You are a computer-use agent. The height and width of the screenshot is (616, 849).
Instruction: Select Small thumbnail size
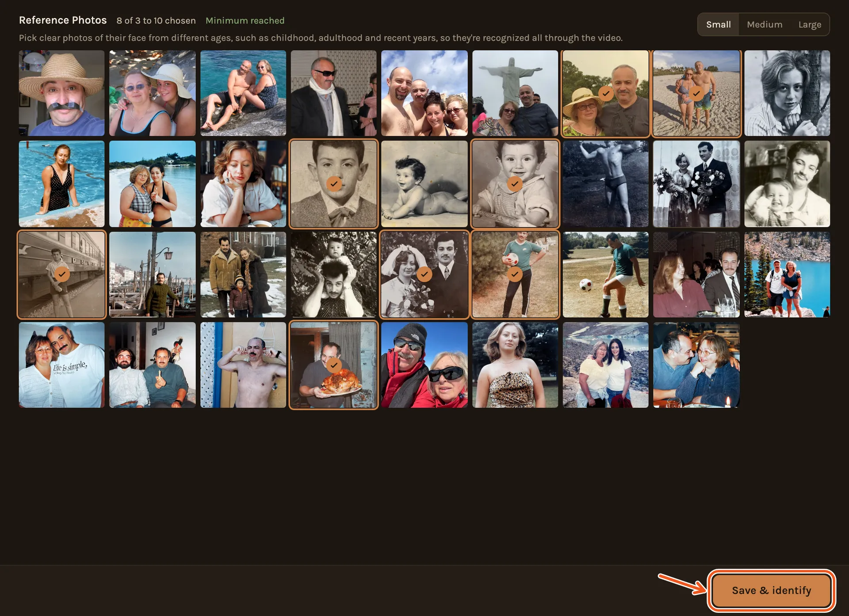718,24
